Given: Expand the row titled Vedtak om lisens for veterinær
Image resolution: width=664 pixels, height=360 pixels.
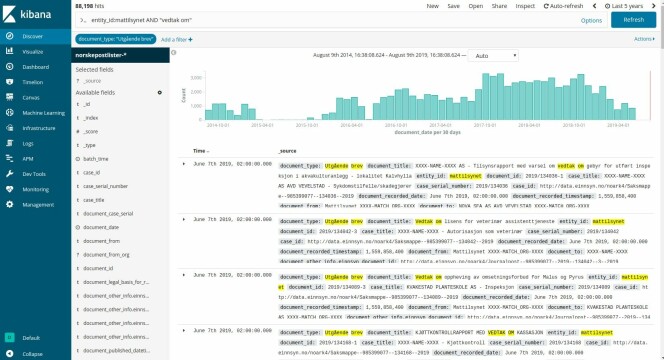Looking at the screenshot, I should click(x=184, y=219).
